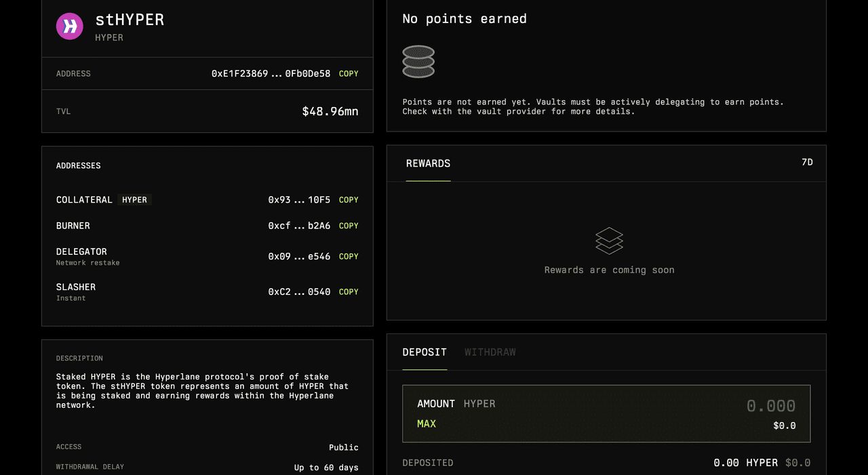Click the Delegator address 0x09...e546

(x=299, y=257)
